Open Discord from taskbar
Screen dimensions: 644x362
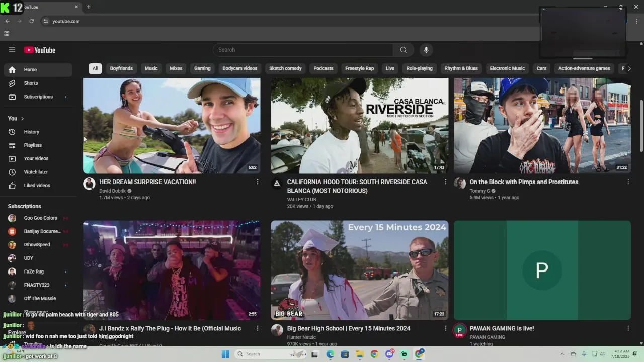pos(389,354)
